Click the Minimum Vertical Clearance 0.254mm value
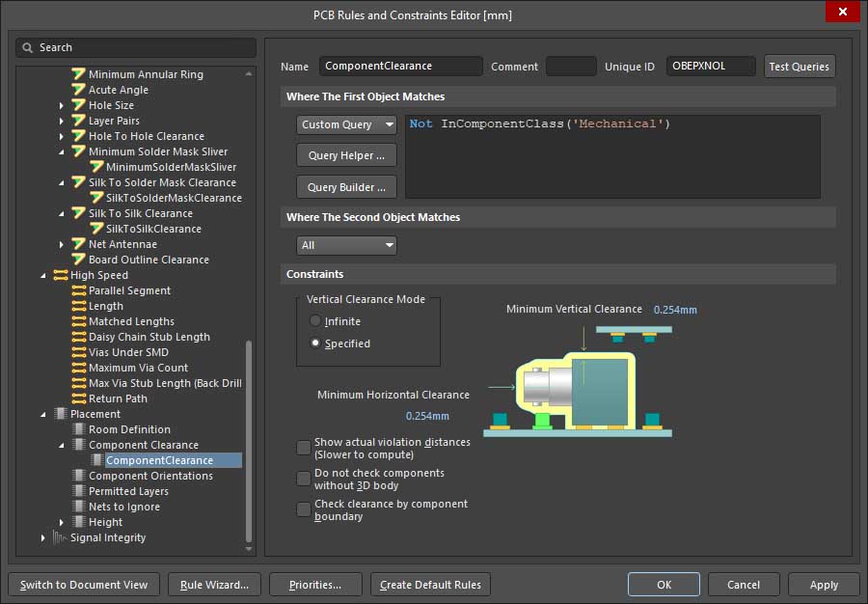The width and height of the screenshot is (868, 604). [x=675, y=310]
